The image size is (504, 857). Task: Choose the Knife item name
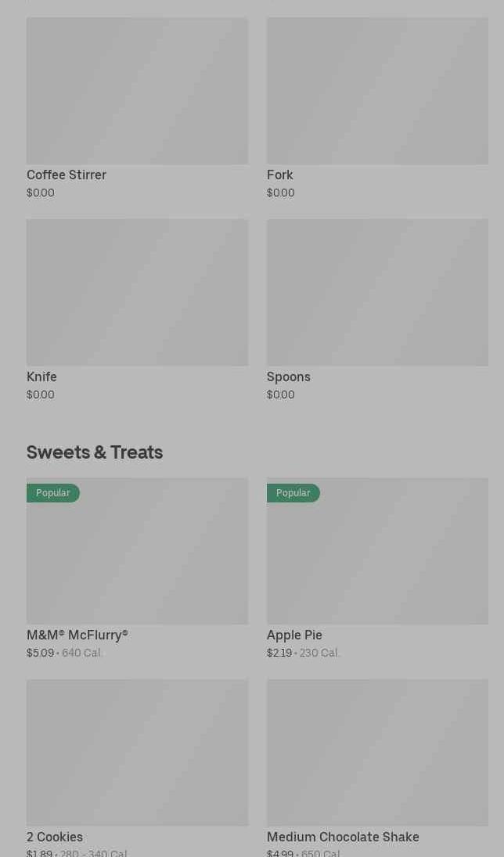pos(41,376)
